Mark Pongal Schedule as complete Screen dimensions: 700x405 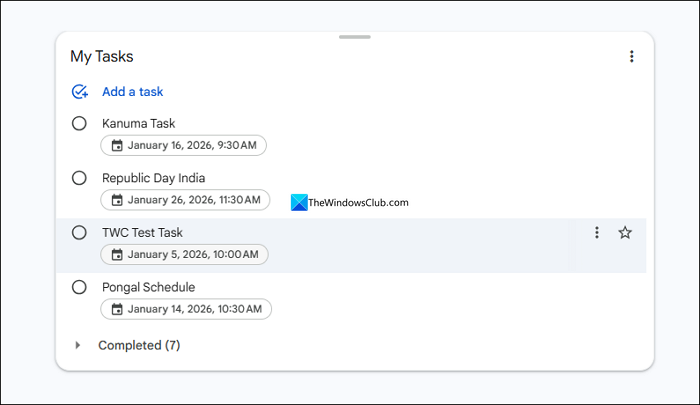coord(79,287)
